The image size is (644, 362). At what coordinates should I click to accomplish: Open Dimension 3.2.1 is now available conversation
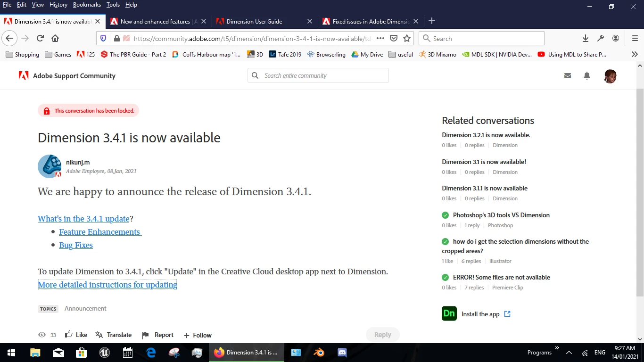tap(486, 135)
